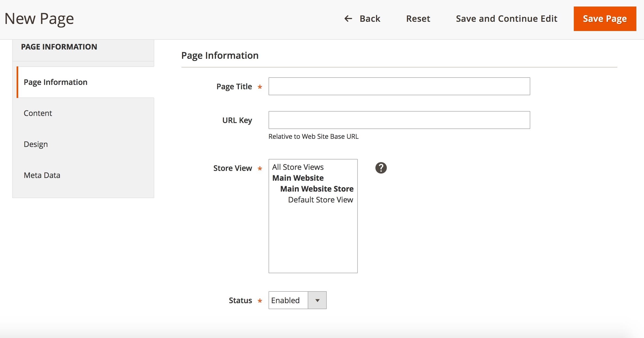Select Default Store View option

coord(321,200)
